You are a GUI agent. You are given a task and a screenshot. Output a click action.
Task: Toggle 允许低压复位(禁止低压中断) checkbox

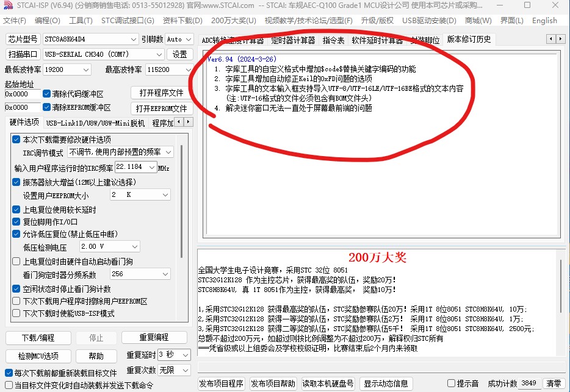[x=16, y=233]
